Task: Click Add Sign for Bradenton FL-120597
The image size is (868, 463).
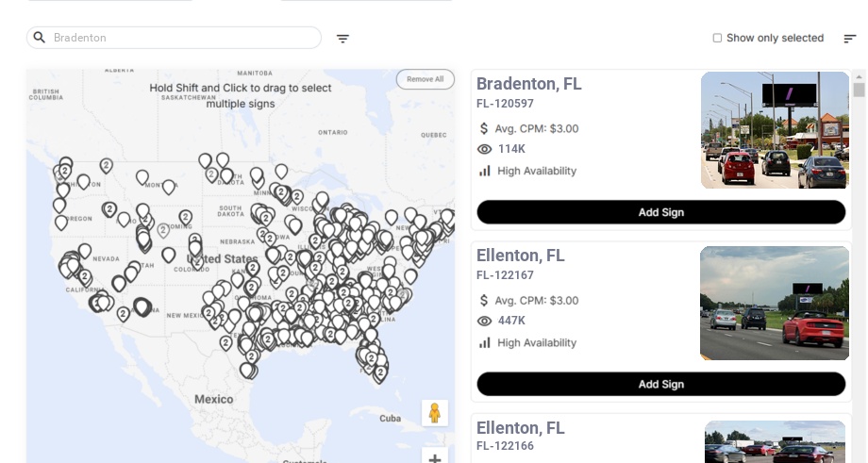Action: (660, 212)
